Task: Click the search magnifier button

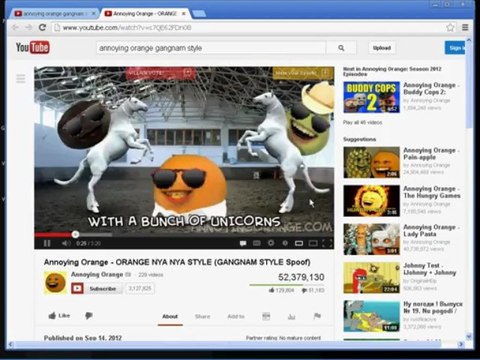Action: 341,48
